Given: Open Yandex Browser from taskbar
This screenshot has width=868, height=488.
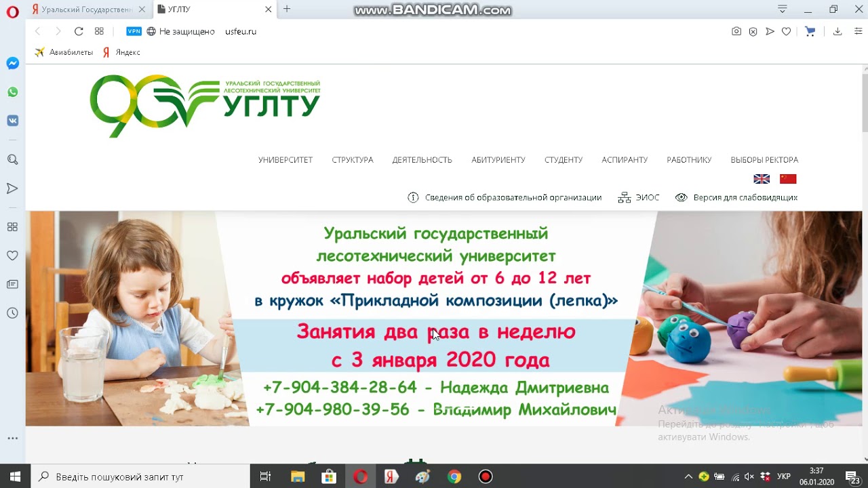Looking at the screenshot, I should [391, 476].
